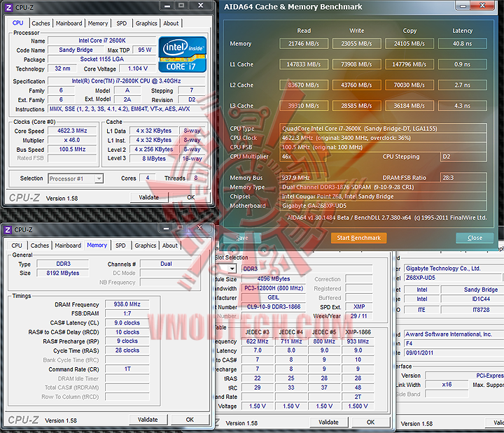
Task: Open About tab in top CPU-Z window
Action: point(171,23)
